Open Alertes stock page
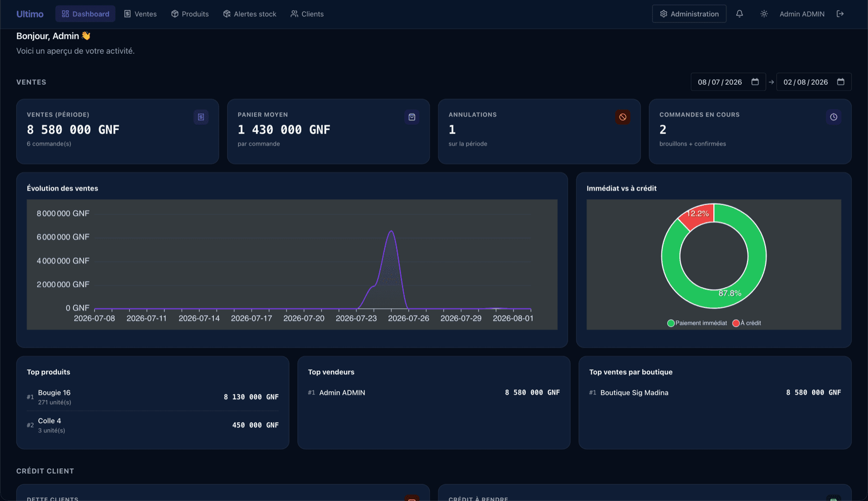The image size is (868, 501). [250, 14]
